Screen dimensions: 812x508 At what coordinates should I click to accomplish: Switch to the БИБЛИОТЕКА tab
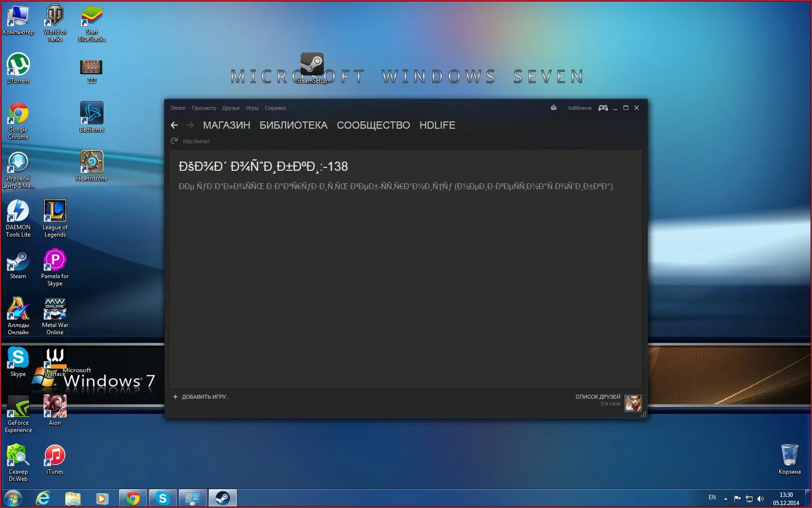point(293,125)
